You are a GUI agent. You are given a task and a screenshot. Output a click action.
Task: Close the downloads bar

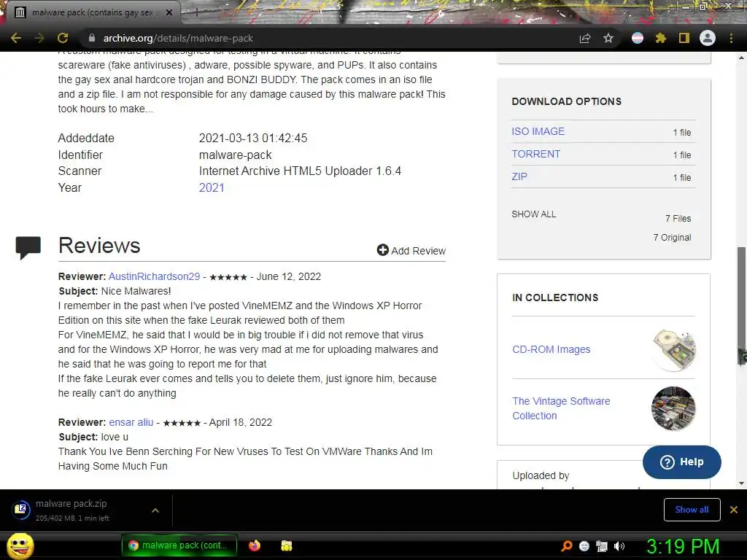[x=734, y=510]
